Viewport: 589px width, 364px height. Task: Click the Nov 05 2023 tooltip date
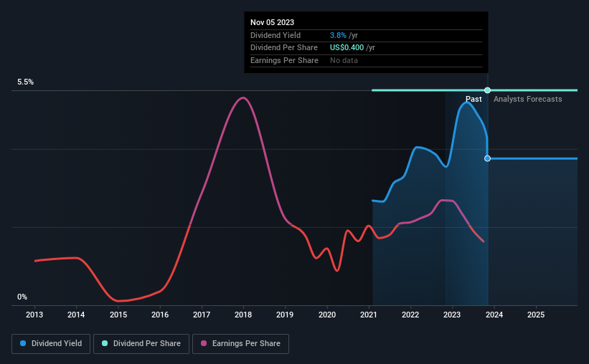click(272, 22)
